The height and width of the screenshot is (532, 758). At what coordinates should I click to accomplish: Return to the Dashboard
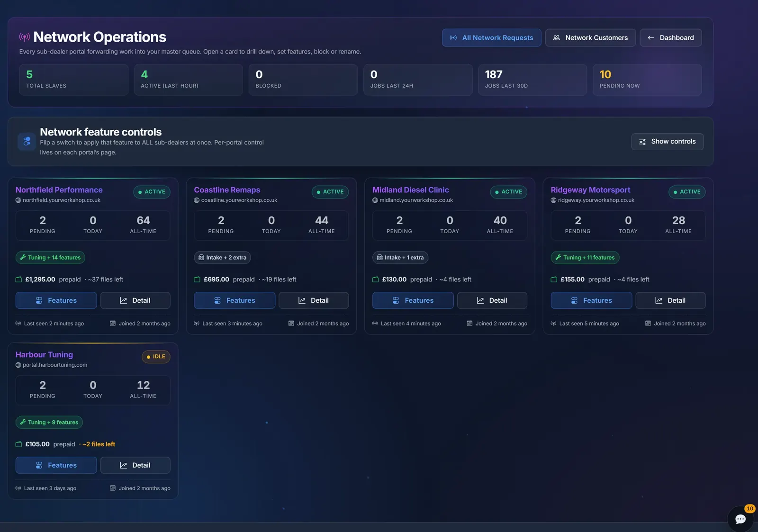click(x=671, y=38)
